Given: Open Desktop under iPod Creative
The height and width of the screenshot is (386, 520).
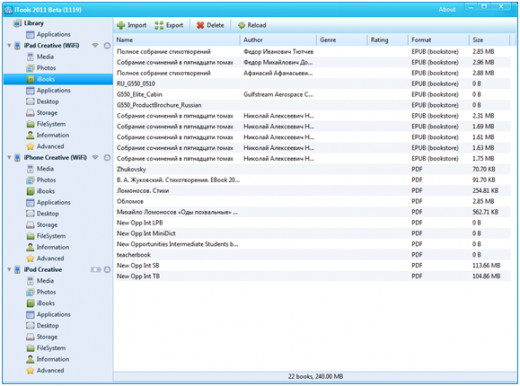Looking at the screenshot, I should (43, 325).
